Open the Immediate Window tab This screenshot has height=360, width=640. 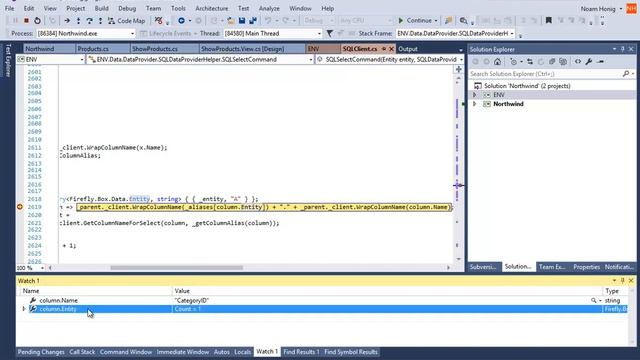pyautogui.click(x=182, y=352)
